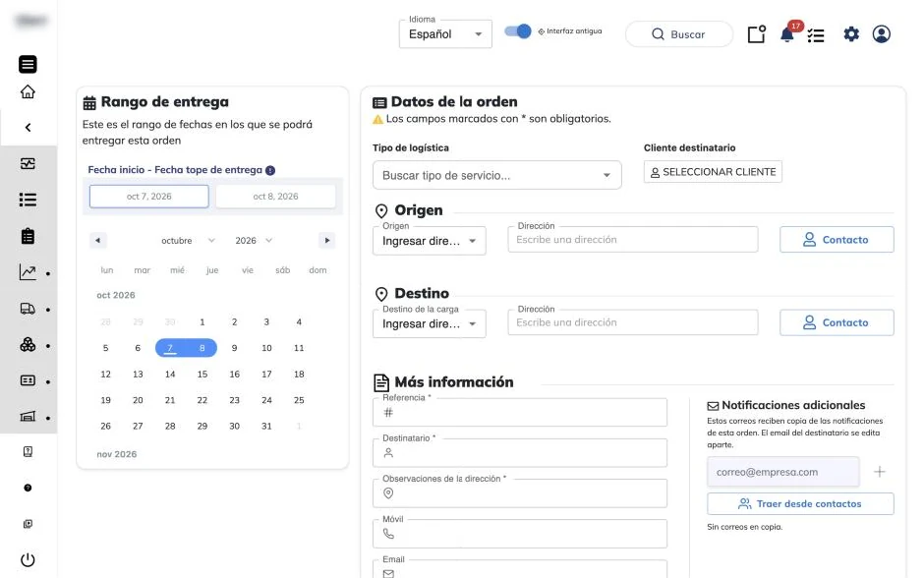Click Contacto button in Destino section
924x578 pixels.
coord(837,322)
